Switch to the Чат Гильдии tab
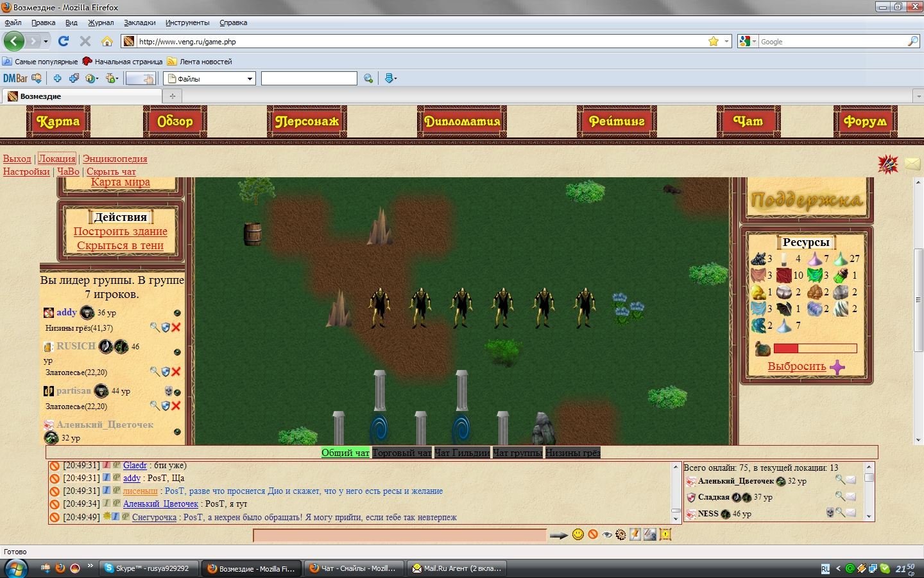 (x=462, y=453)
